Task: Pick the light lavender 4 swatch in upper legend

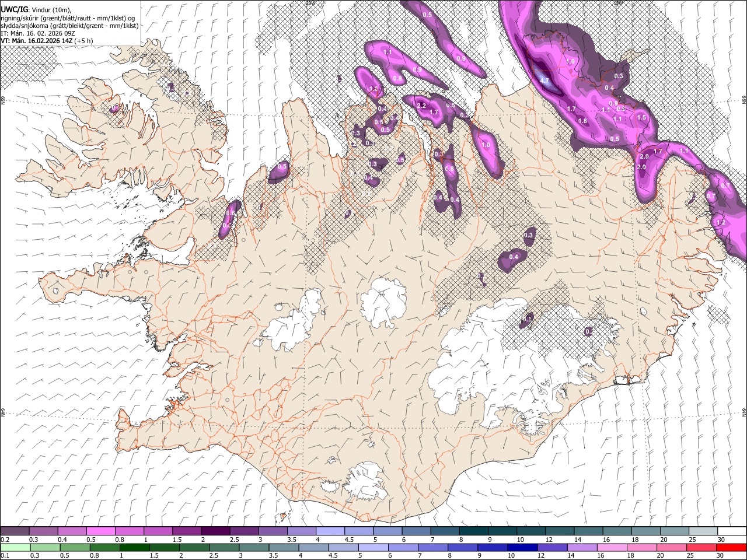Action: tap(330, 531)
